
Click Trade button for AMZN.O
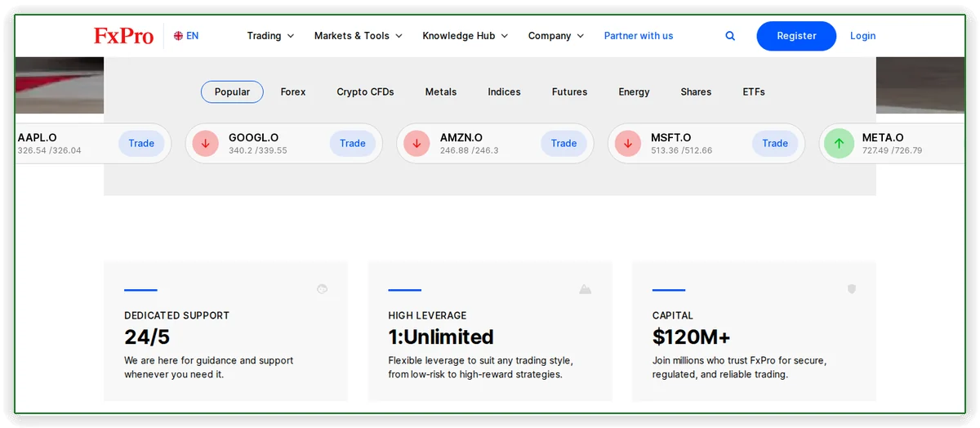tap(563, 144)
